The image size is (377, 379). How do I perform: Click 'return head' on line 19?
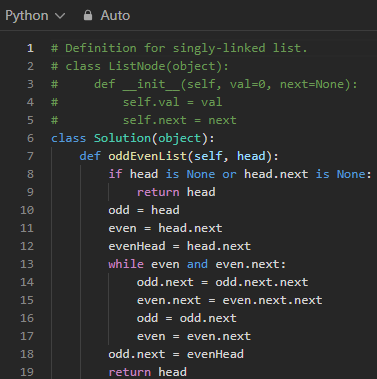(x=147, y=372)
